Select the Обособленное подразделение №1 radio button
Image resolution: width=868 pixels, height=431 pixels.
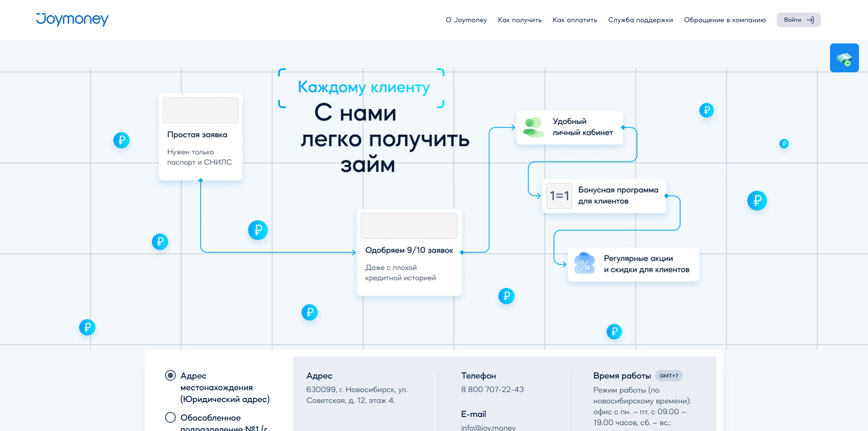pyautogui.click(x=170, y=417)
